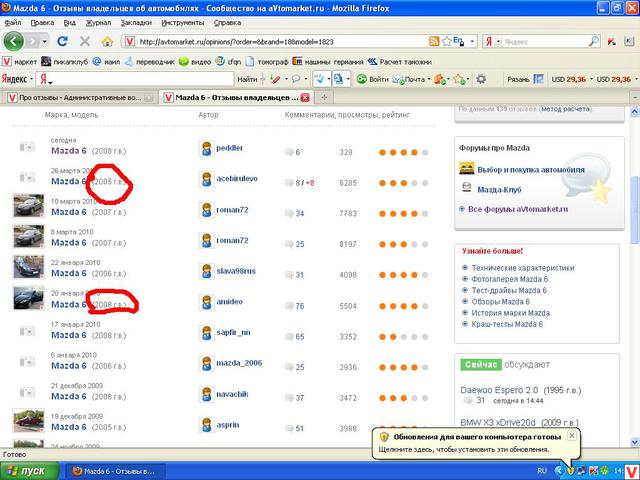Open Технические характеристики link
This screenshot has width=640, height=480.
coord(523,268)
